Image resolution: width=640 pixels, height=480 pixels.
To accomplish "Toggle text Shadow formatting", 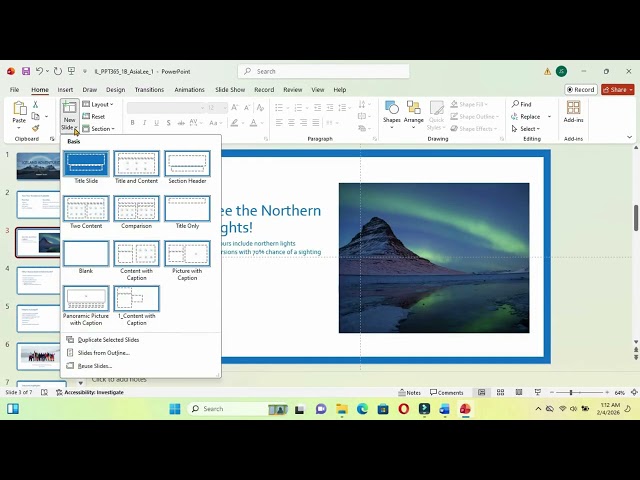I will pos(169,122).
